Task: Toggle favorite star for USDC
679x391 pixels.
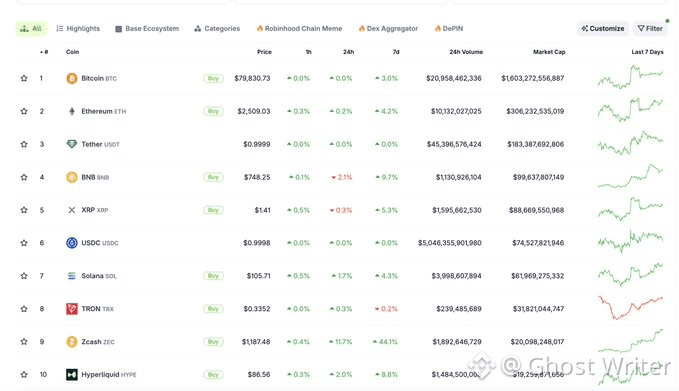Action: pyautogui.click(x=24, y=243)
